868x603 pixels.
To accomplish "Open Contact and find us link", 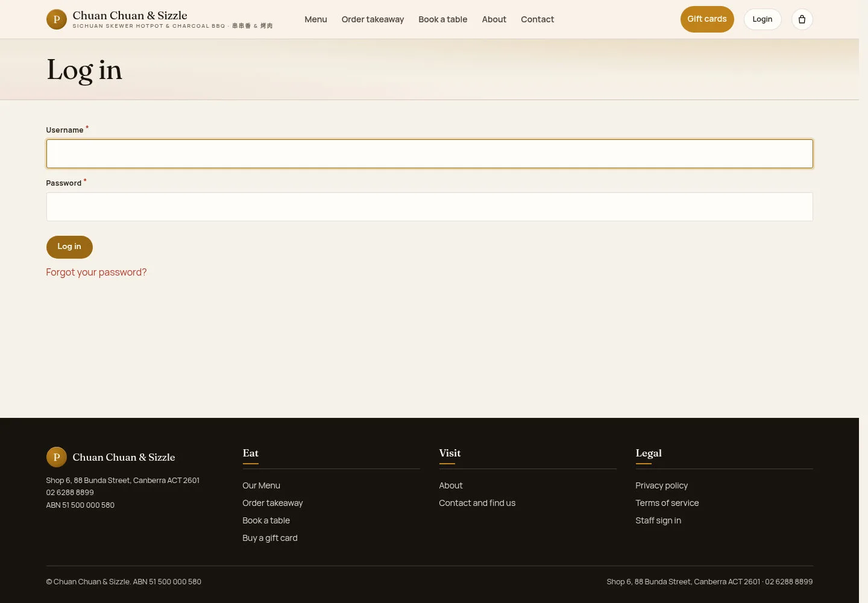I will pyautogui.click(x=477, y=503).
